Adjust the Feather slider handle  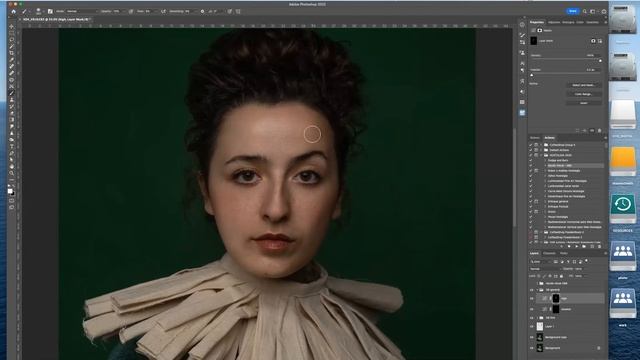531,76
